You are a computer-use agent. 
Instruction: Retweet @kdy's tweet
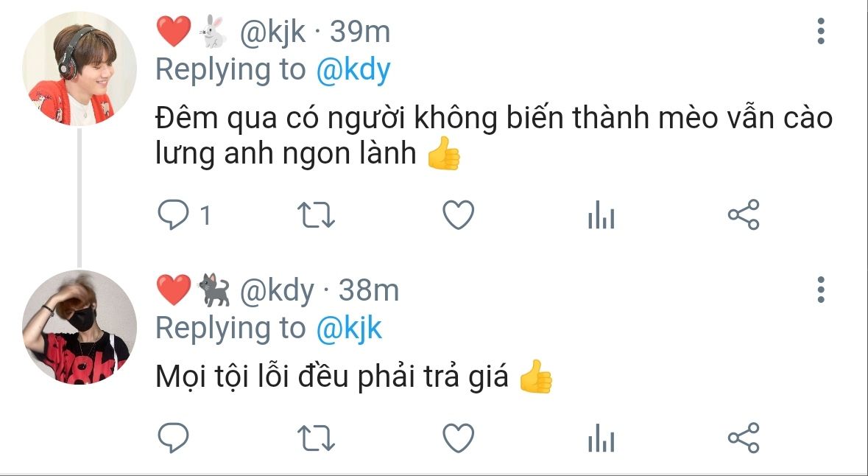[316, 438]
